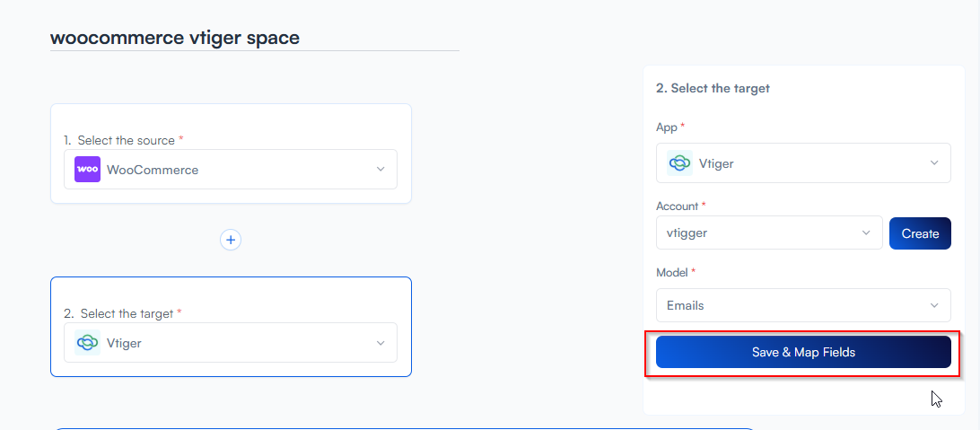
Task: Click the chevron arrow in the target card
Action: point(381,343)
